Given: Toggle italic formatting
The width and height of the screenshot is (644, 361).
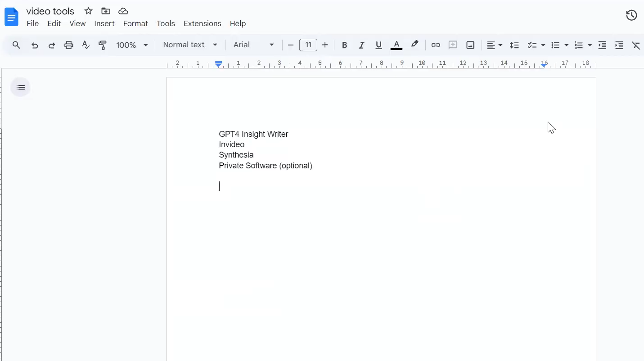Looking at the screenshot, I should [x=361, y=45].
